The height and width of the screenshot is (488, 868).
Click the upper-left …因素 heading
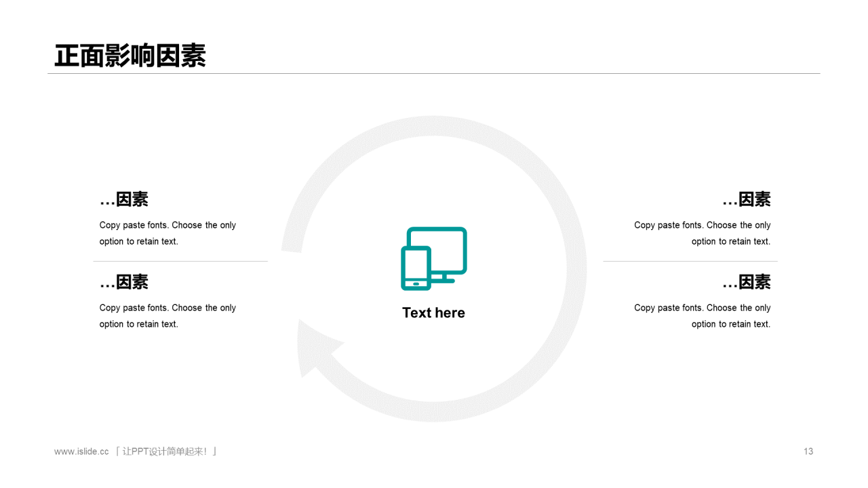[124, 199]
